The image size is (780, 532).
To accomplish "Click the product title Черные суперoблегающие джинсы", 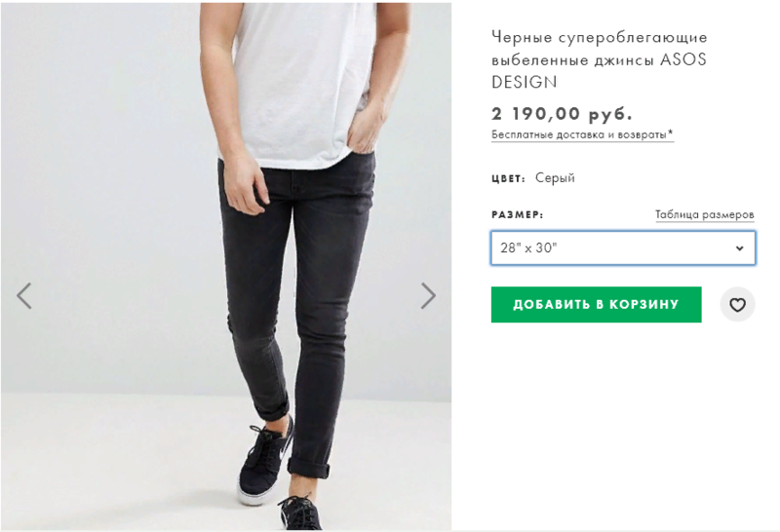I will 599,37.
